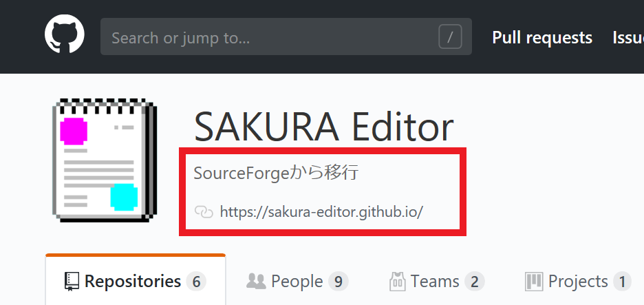Image resolution: width=644 pixels, height=305 pixels.
Task: Open the Projects tab
Action: [x=578, y=282]
